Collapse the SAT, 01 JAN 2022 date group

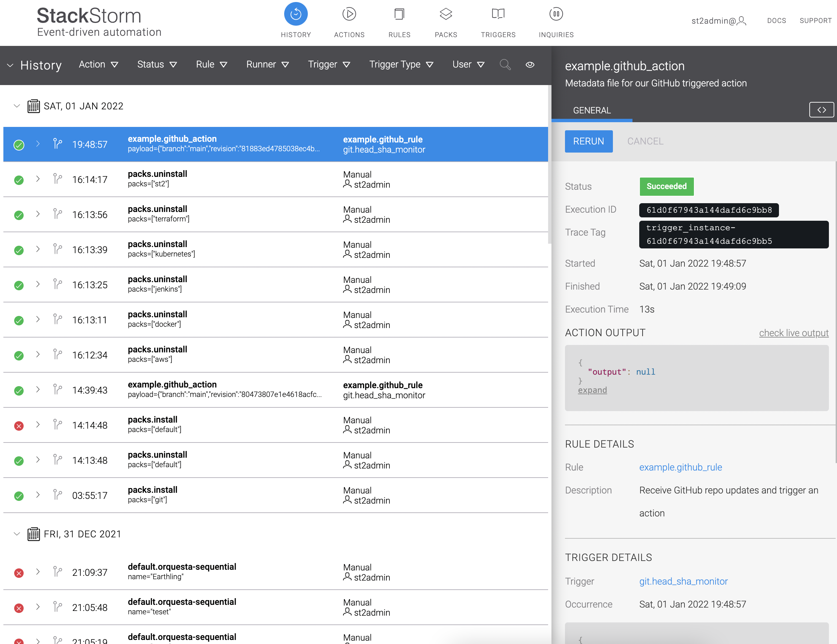tap(17, 106)
